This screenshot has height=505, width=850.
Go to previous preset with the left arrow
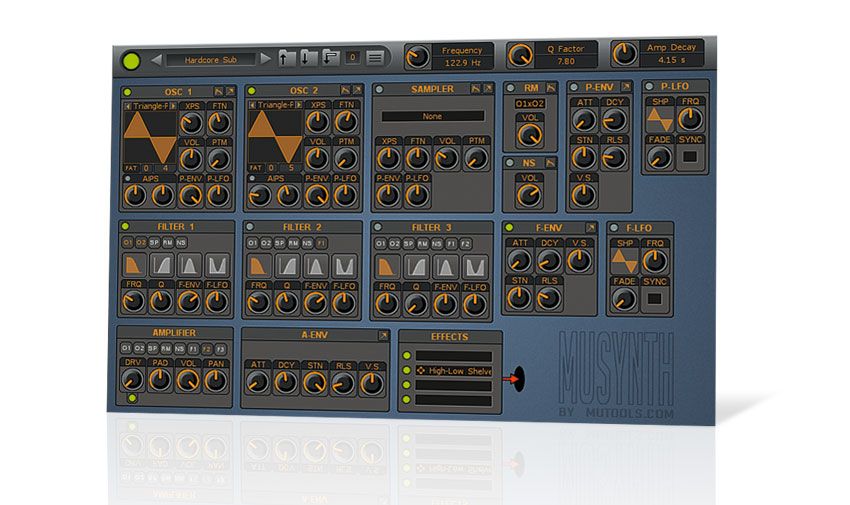(156, 60)
